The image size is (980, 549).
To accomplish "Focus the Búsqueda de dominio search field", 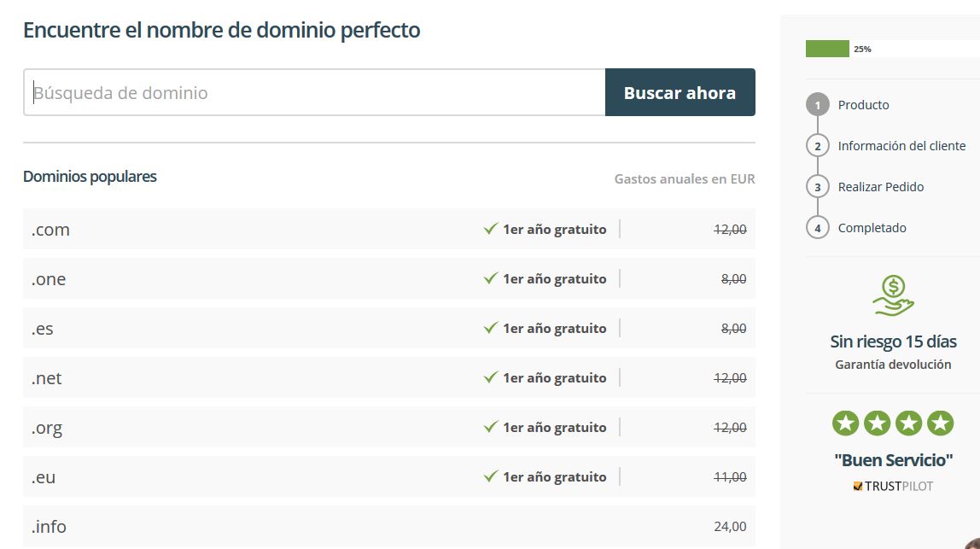I will tap(314, 92).
